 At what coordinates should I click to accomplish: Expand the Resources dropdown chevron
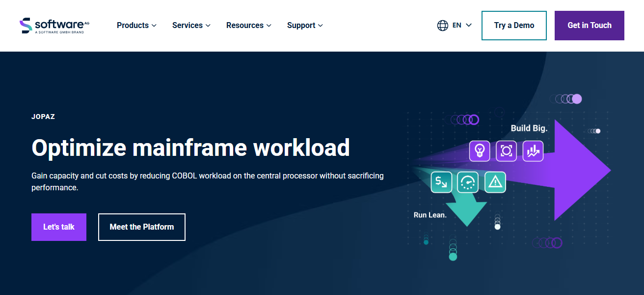269,25
